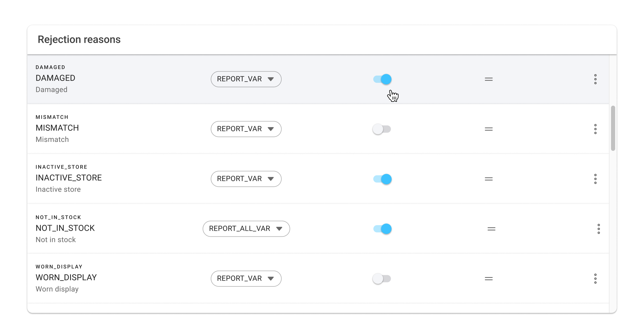Image resolution: width=644 pixels, height=325 pixels.
Task: Open the REPORT_VAR dropdown for MISMATCH
Action: [246, 129]
